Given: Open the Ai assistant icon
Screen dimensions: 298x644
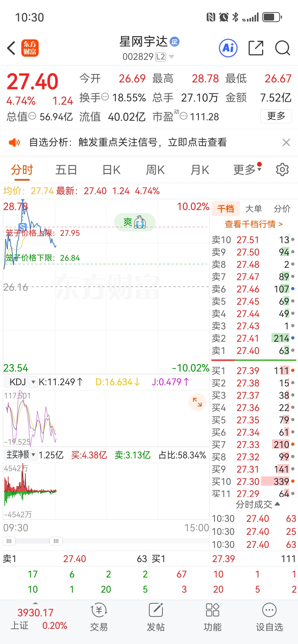Looking at the screenshot, I should 228,48.
